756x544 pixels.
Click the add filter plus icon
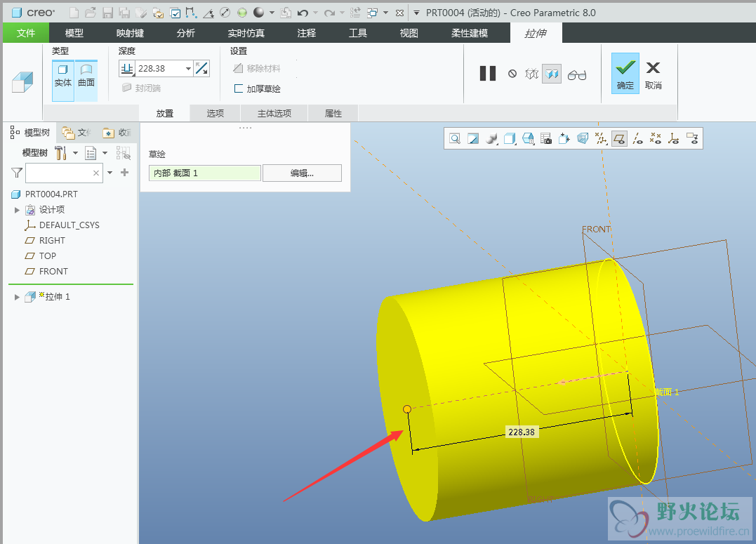tap(124, 172)
